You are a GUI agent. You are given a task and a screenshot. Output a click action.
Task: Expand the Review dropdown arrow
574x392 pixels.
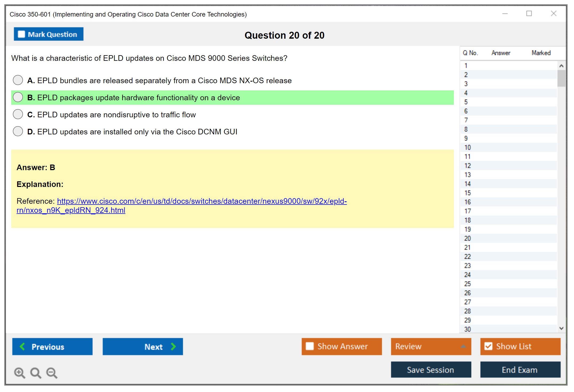pos(463,346)
